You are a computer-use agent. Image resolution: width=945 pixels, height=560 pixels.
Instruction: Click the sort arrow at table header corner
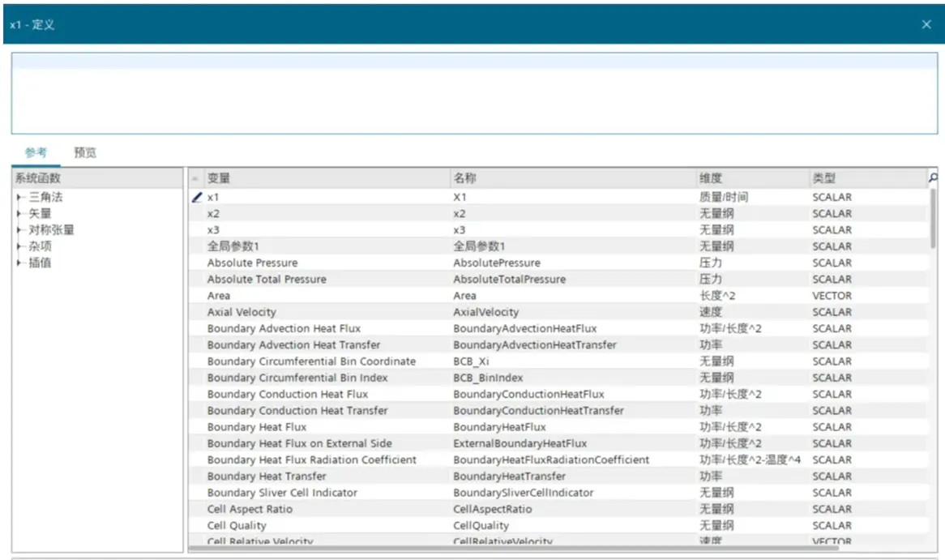195,178
